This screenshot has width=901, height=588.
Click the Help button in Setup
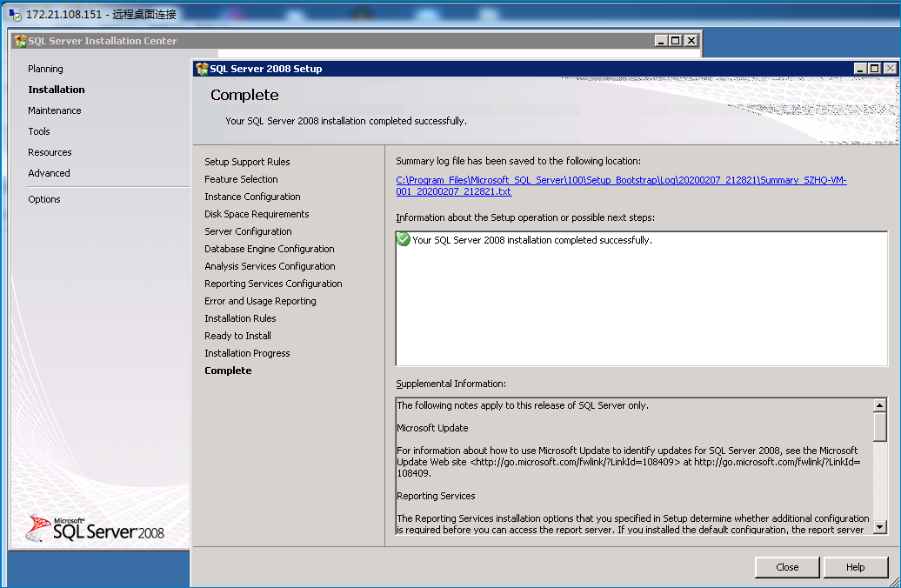(x=855, y=567)
